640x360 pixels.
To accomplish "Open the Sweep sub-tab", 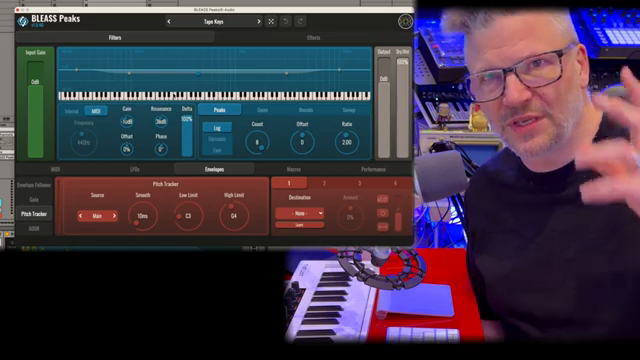I will click(x=349, y=110).
